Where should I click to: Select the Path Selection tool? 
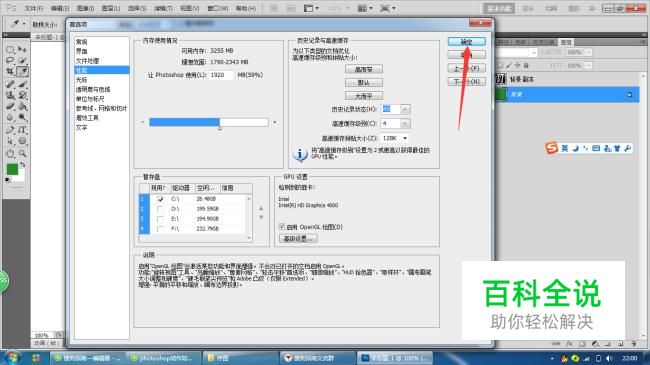coord(10,141)
